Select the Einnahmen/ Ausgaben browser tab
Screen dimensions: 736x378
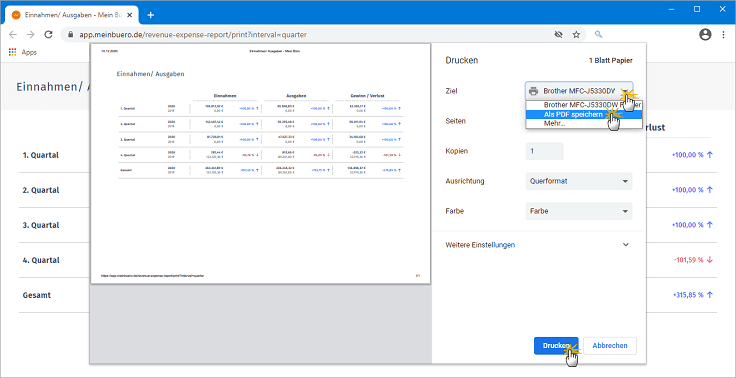click(x=73, y=15)
